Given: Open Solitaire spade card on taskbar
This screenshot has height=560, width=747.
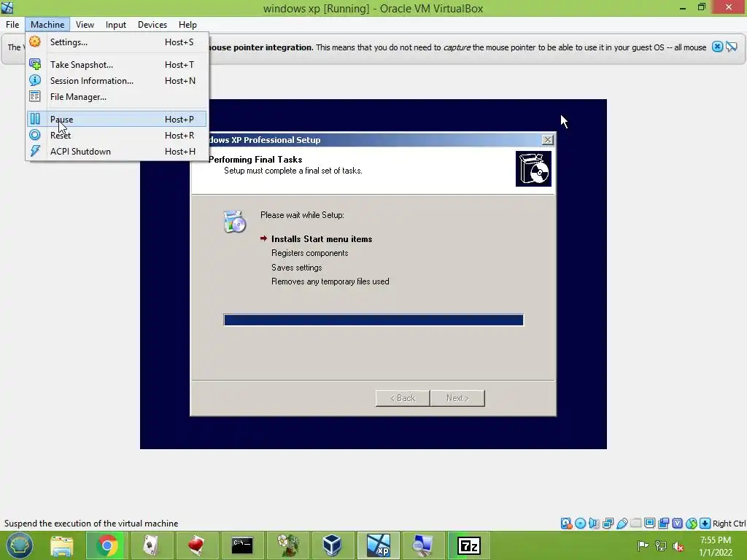Looking at the screenshot, I should point(151,545).
